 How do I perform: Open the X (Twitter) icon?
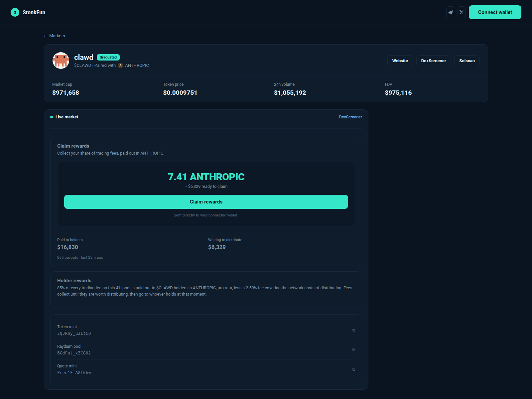pos(462,12)
